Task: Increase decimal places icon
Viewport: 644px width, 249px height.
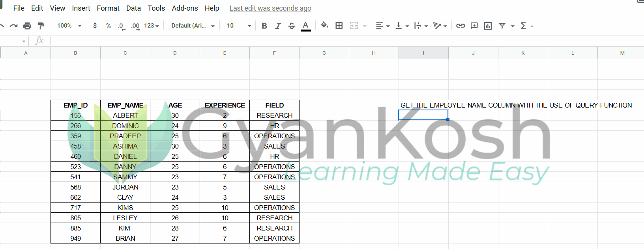Action: pyautogui.click(x=135, y=26)
